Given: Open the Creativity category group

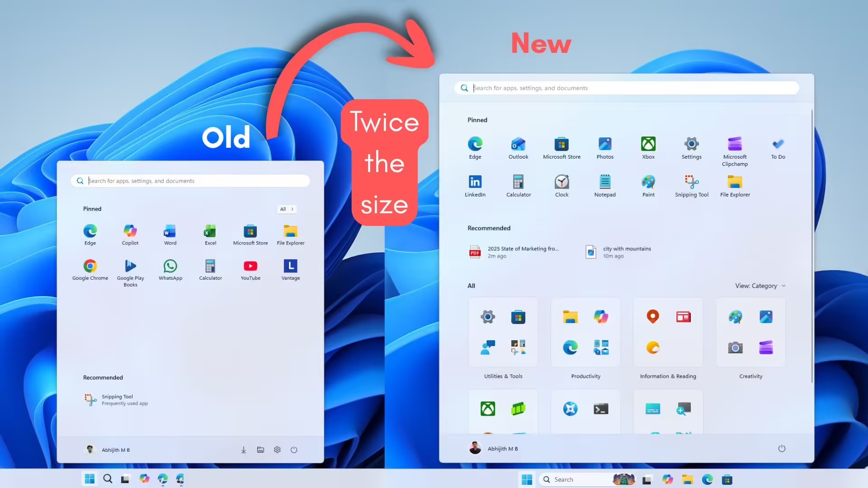Looking at the screenshot, I should (750, 332).
